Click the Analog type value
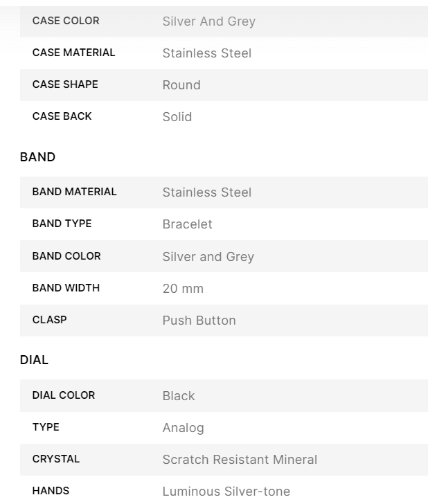Image resolution: width=428 pixels, height=504 pixels. pos(183,428)
